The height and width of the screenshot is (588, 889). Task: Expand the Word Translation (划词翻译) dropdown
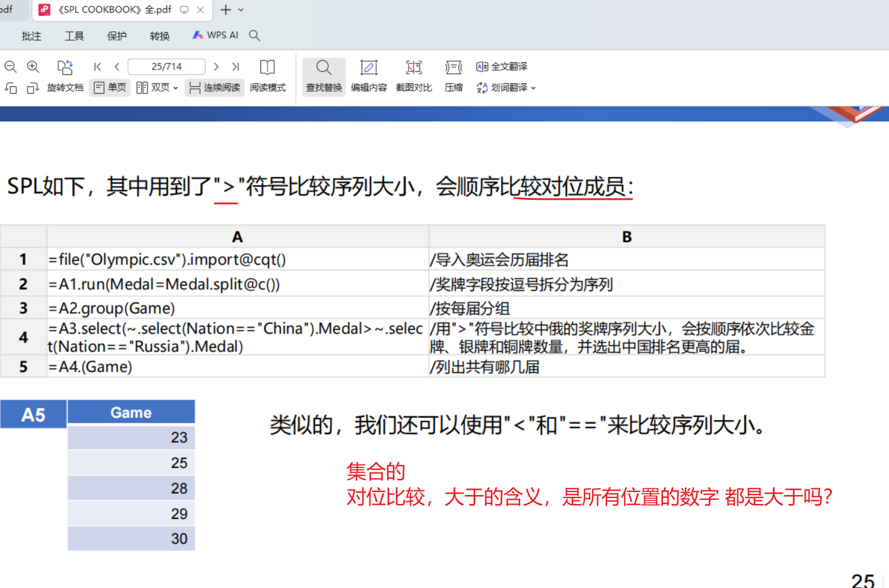click(533, 88)
